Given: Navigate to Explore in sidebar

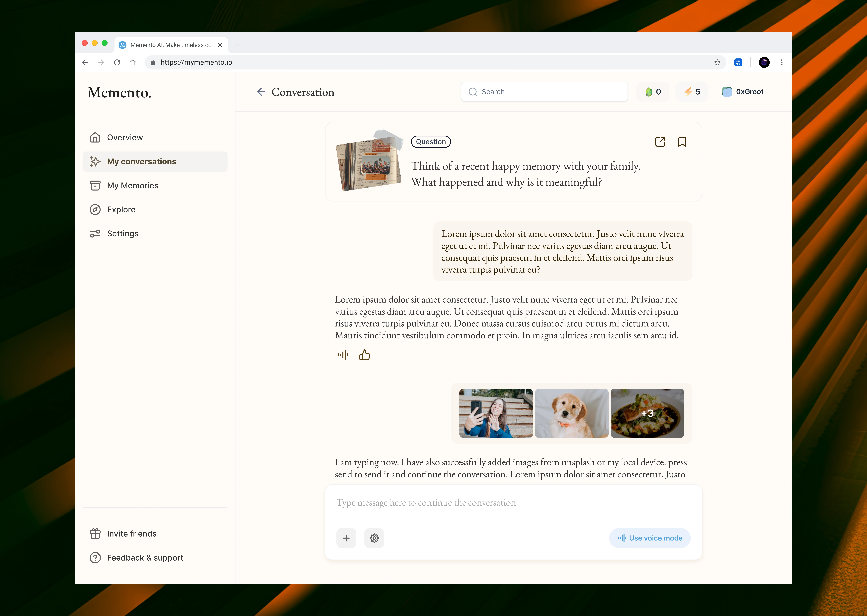Looking at the screenshot, I should click(x=121, y=209).
